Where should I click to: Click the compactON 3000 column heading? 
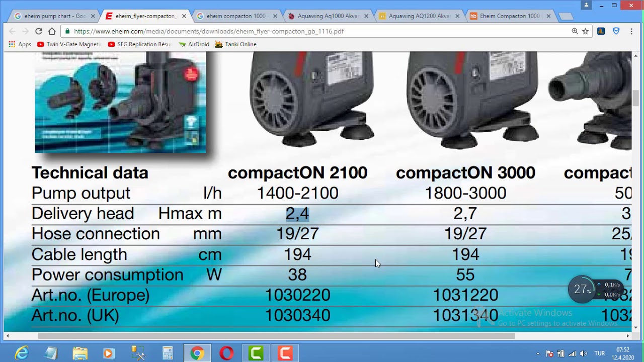pyautogui.click(x=465, y=173)
